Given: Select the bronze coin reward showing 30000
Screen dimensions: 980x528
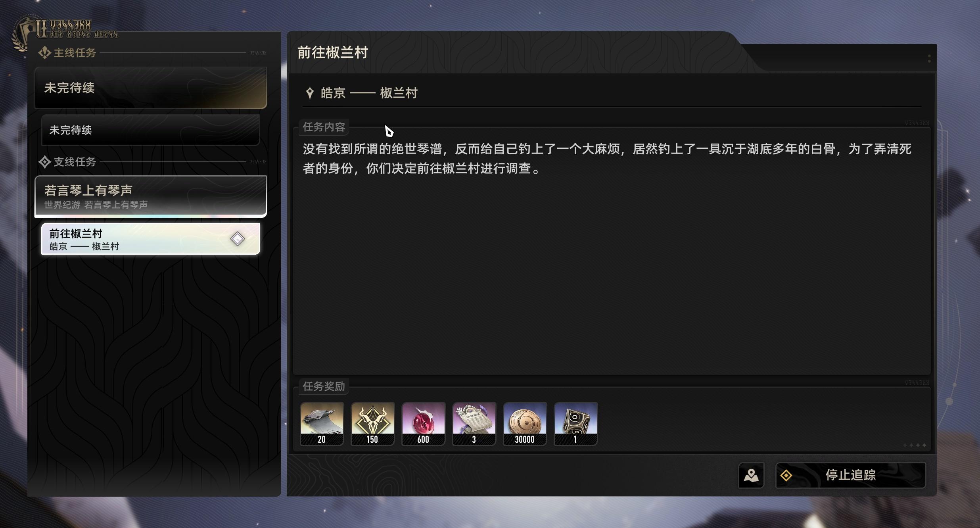Looking at the screenshot, I should 525,424.
